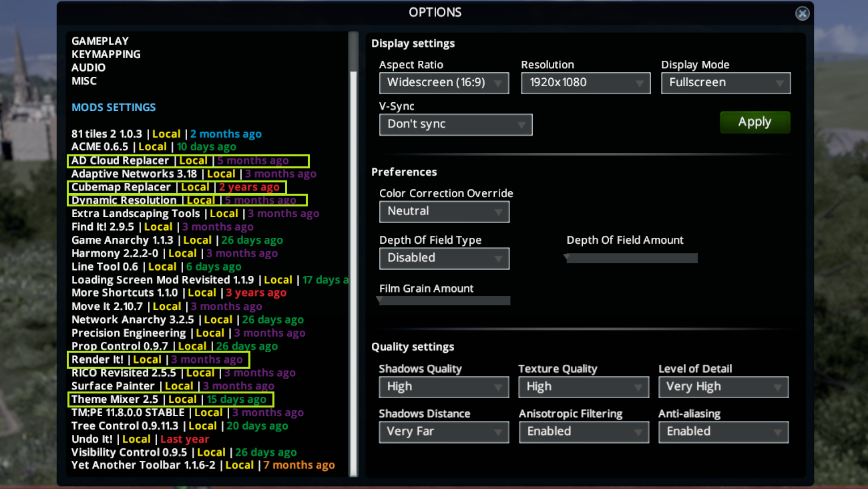Open the Gameplay settings category
Image resolution: width=868 pixels, height=489 pixels.
(100, 41)
